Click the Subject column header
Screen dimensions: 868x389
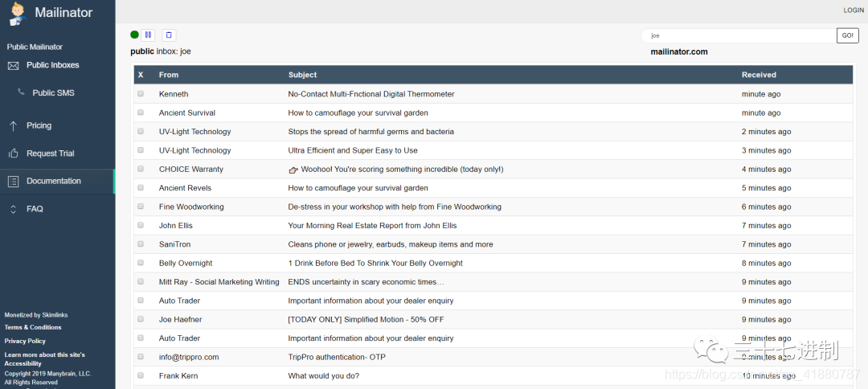tap(303, 75)
